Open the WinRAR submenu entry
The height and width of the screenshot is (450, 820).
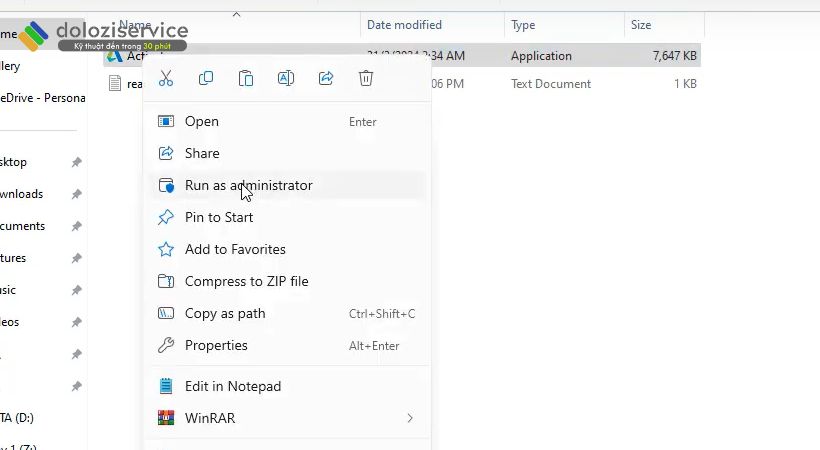click(287, 418)
